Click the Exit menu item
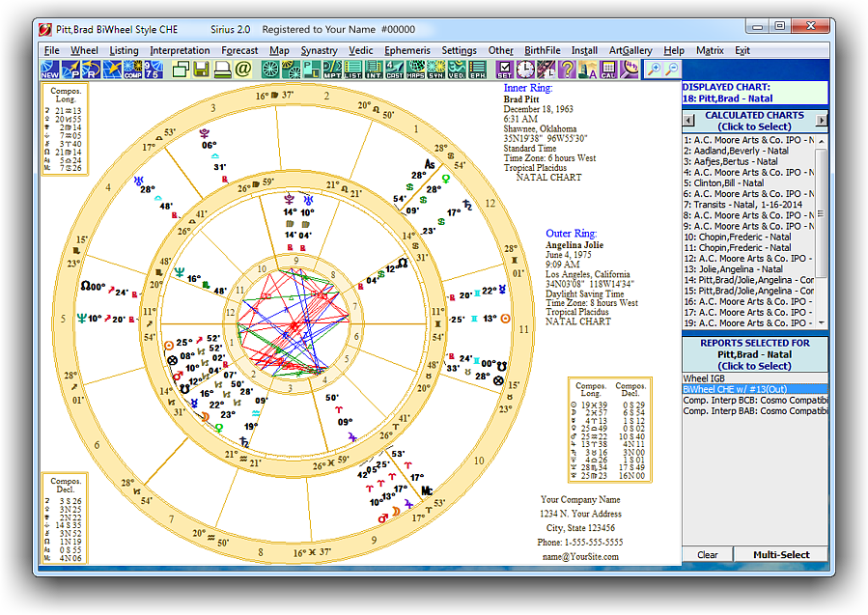 coord(742,50)
